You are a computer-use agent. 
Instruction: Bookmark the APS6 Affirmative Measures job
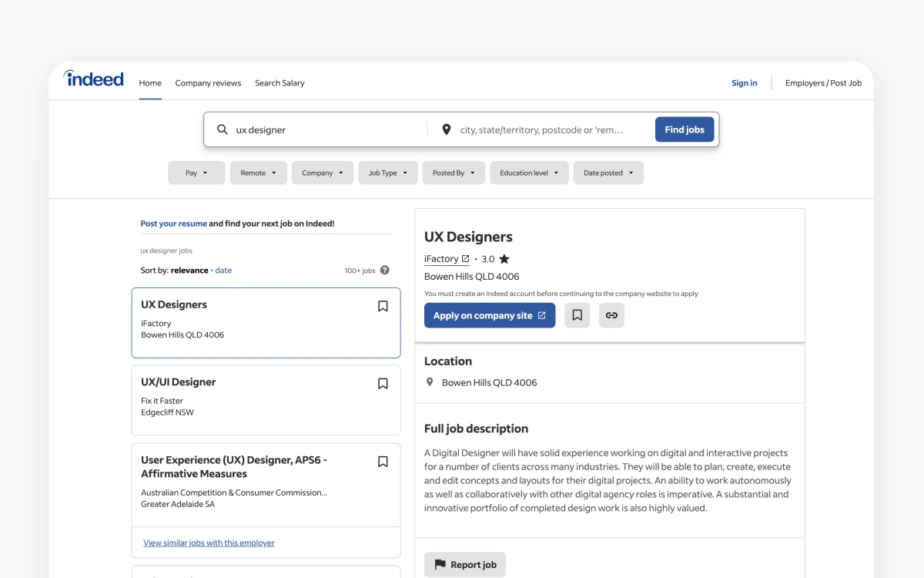click(383, 462)
